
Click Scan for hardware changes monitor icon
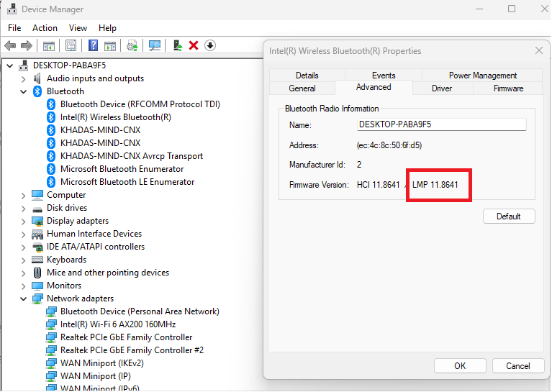pos(155,45)
